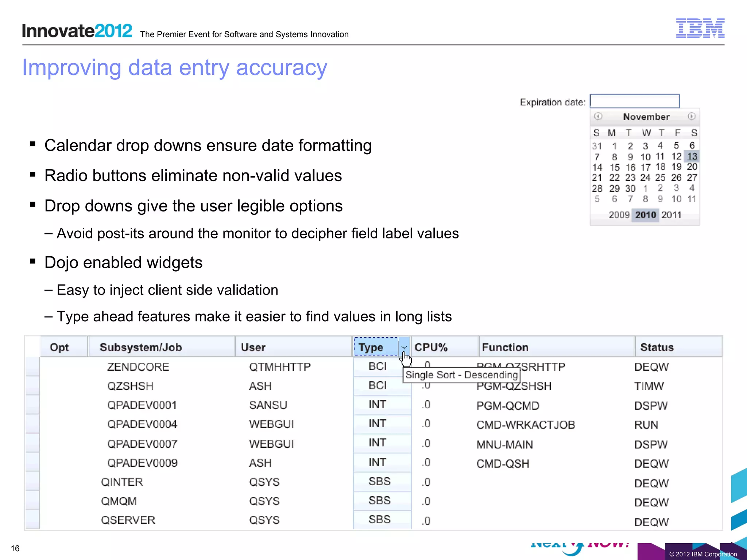Click the slide number 16
This screenshot has height=560, width=747.
[15, 548]
